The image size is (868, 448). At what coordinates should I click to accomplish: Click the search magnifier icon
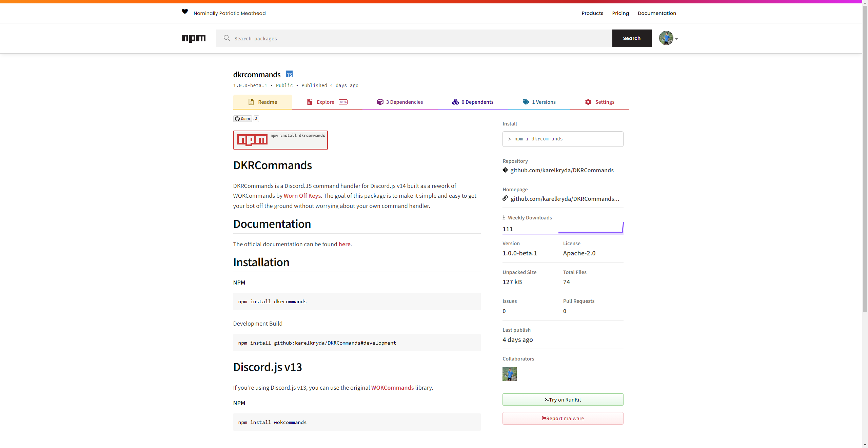pyautogui.click(x=227, y=38)
